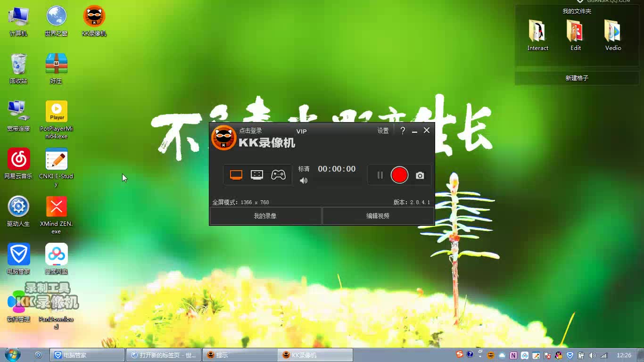
Task: Click the 我的文件夹 panel title
Action: [577, 11]
